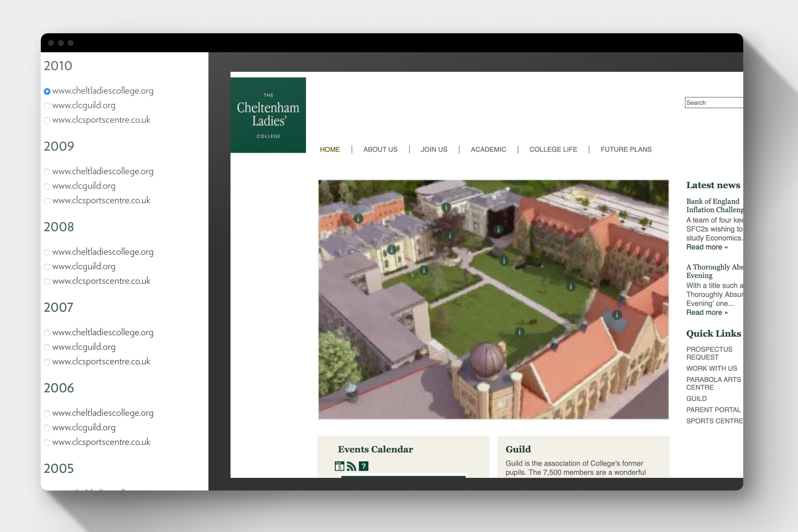Open PARABOLA ARTS CENTRE quick link
The width and height of the screenshot is (798, 532).
(714, 383)
